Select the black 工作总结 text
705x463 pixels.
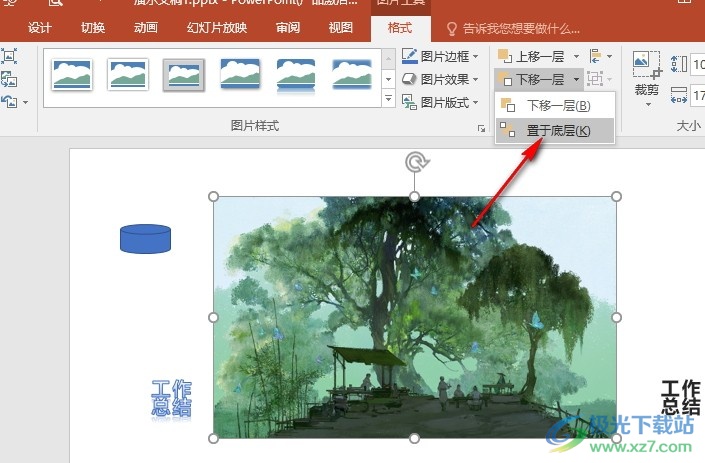point(682,397)
